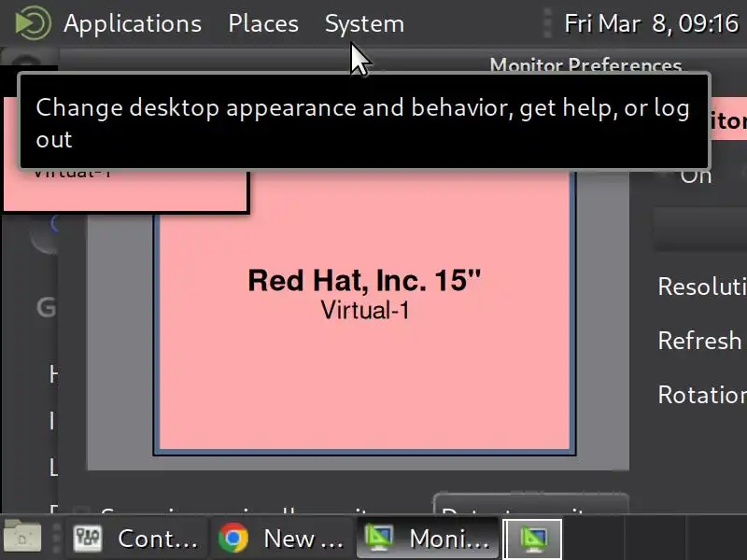747x560 pixels.
Task: Click the Refresh rate label
Action: 700,341
